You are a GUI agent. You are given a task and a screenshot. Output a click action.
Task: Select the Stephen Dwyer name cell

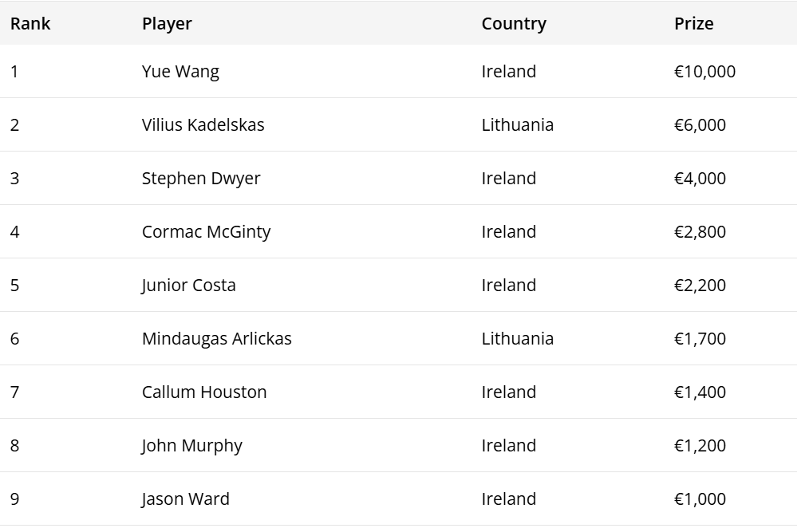[201, 179]
